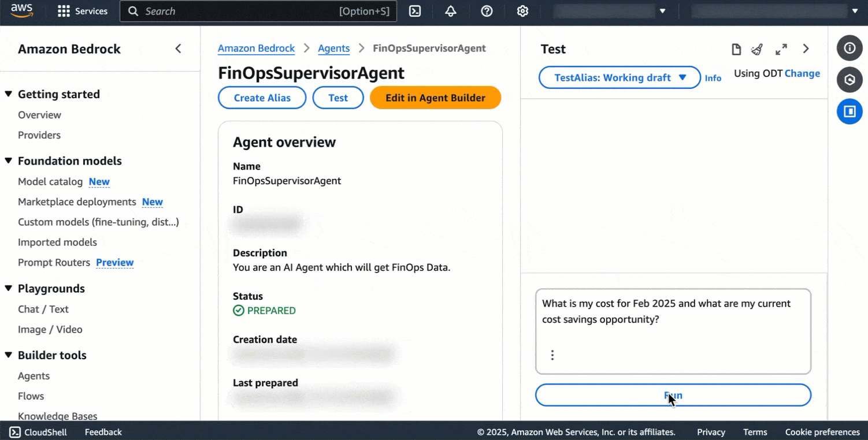
Task: Open Flows under Builder tools
Action: tap(31, 396)
